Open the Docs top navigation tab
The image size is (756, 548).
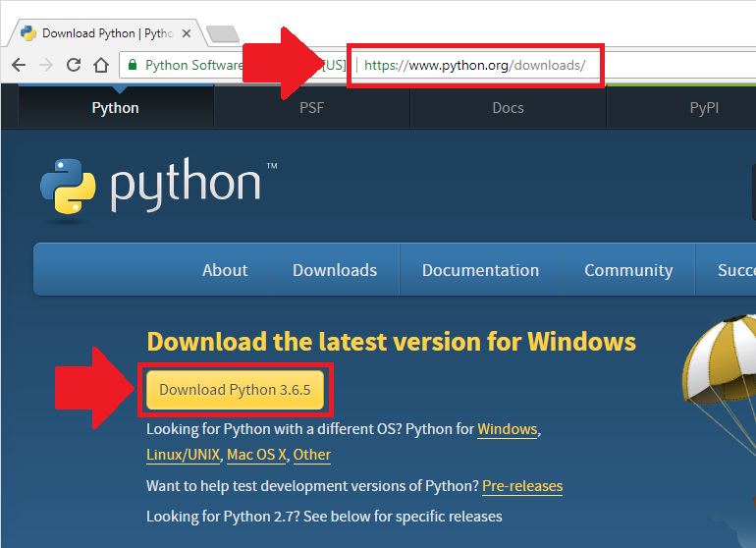coord(509,108)
